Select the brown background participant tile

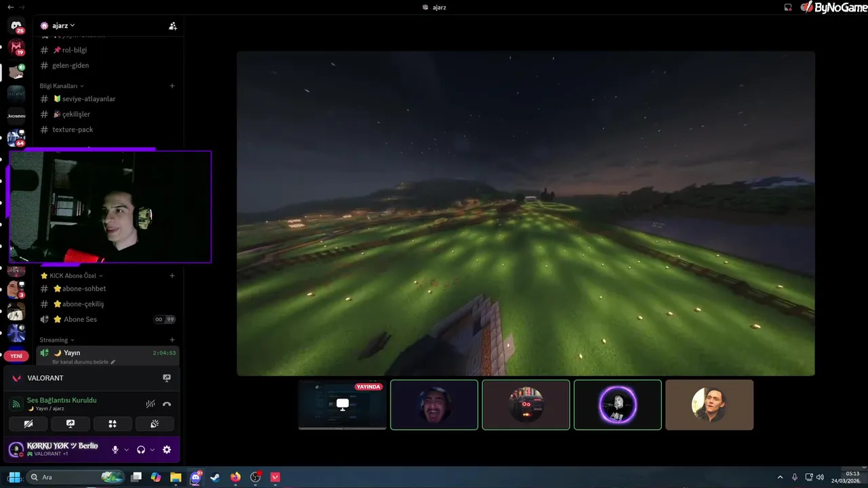tap(709, 405)
